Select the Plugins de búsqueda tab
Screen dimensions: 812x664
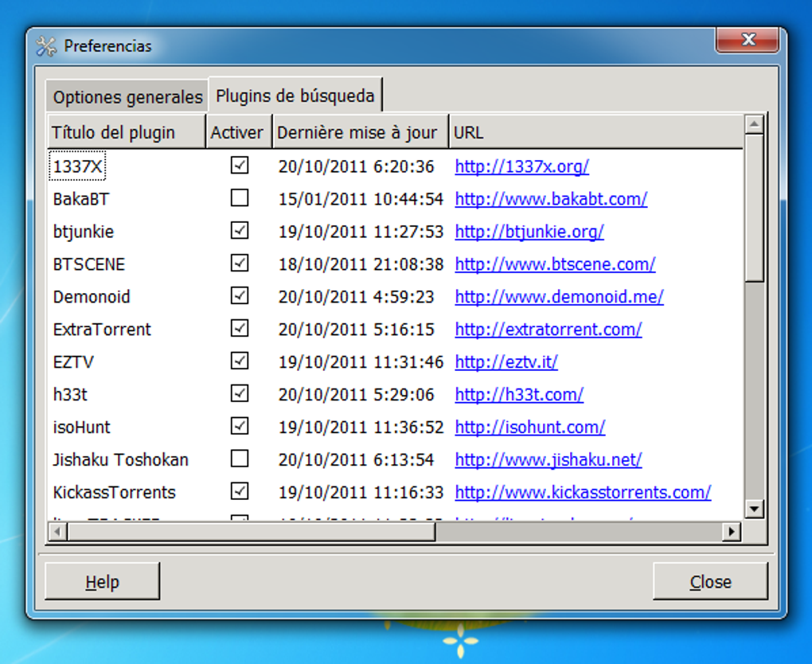295,96
